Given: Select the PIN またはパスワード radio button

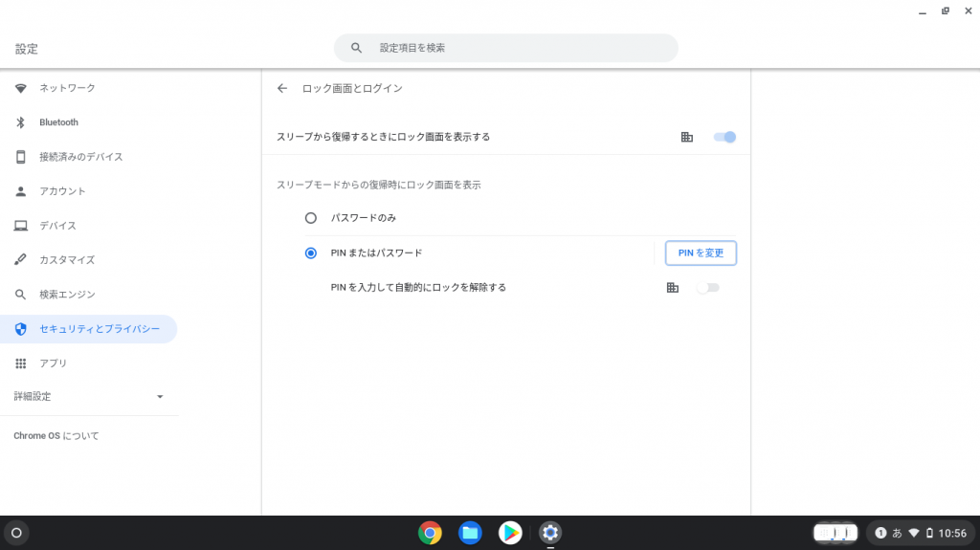Looking at the screenshot, I should [311, 253].
